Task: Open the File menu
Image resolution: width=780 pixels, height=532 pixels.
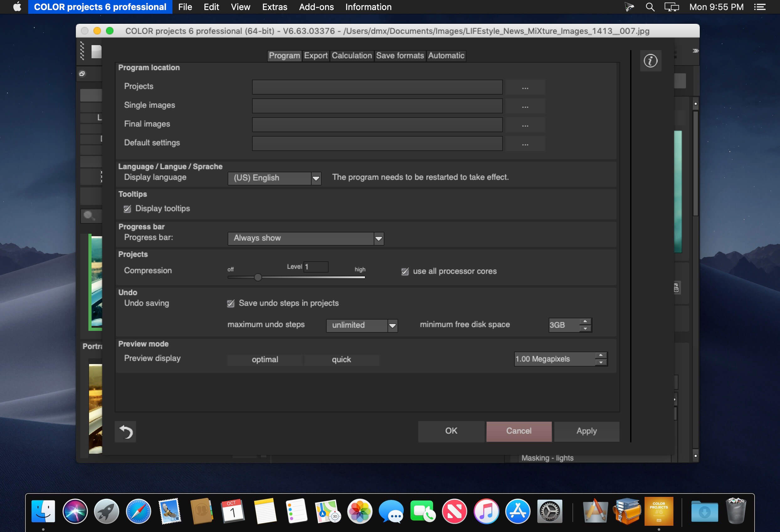Action: (185, 7)
